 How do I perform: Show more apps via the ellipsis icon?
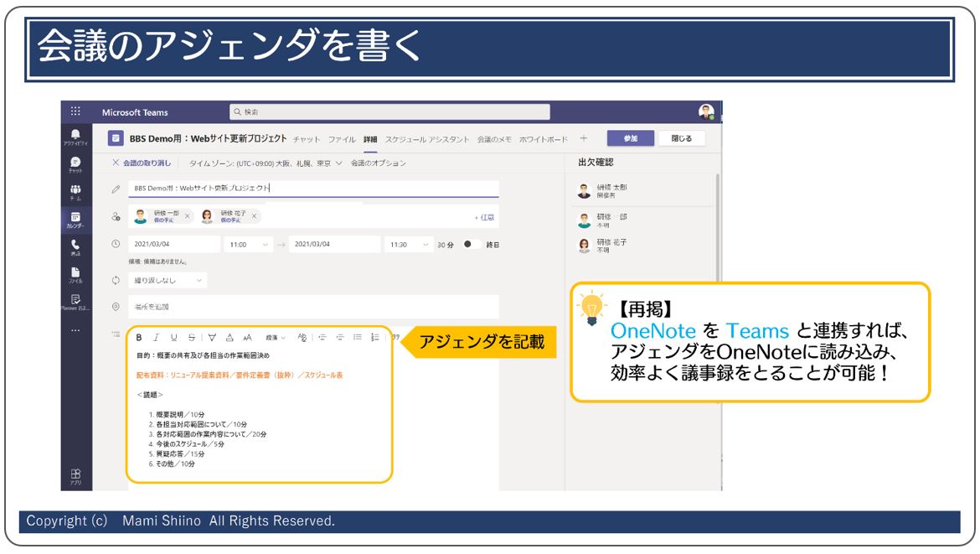(x=75, y=329)
